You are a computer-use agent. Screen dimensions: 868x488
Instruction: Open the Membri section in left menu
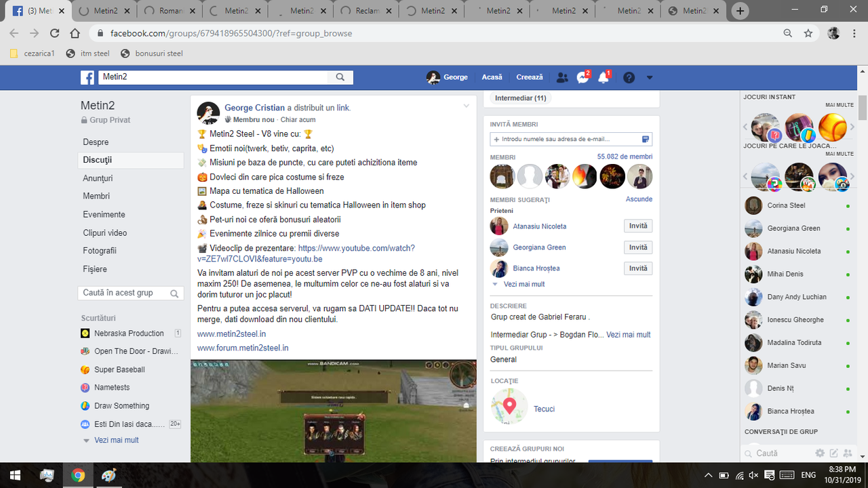(96, 196)
